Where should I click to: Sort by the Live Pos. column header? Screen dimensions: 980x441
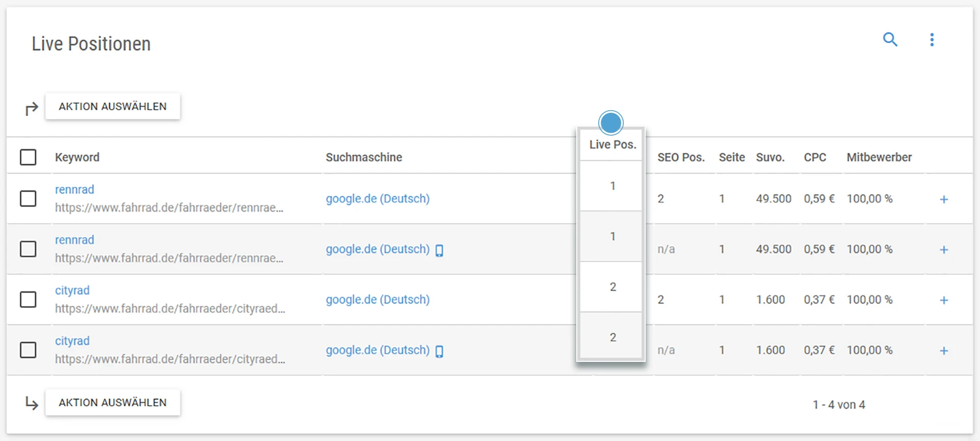612,144
